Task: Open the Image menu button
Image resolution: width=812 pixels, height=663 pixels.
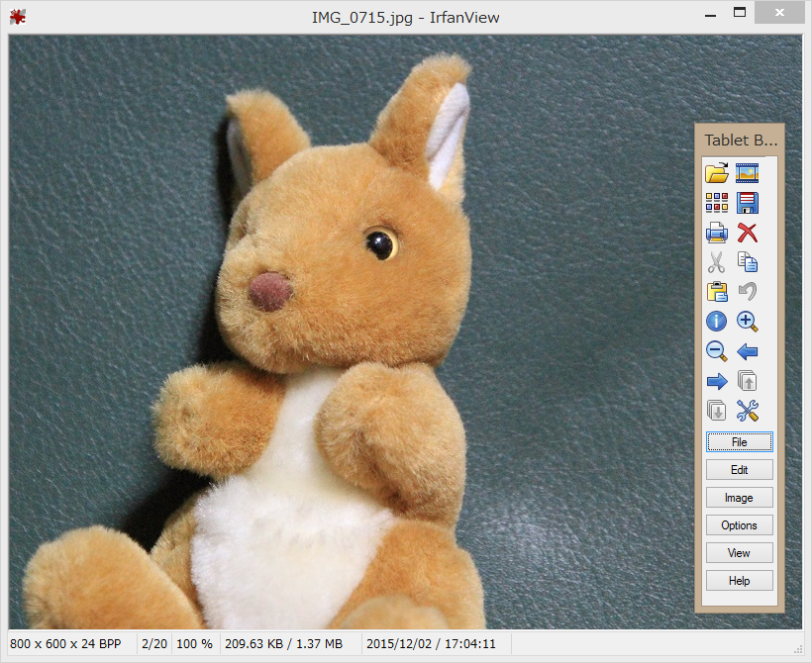Action: click(x=740, y=497)
